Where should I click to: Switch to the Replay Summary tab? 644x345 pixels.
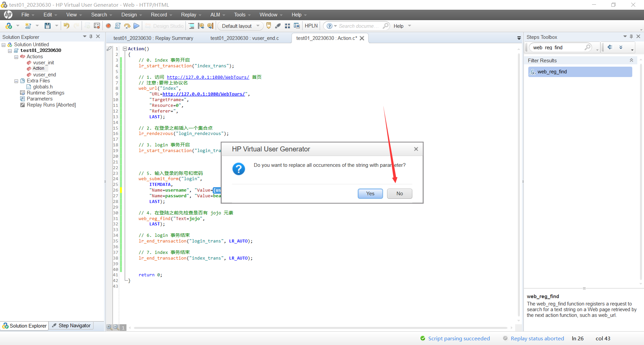point(153,38)
